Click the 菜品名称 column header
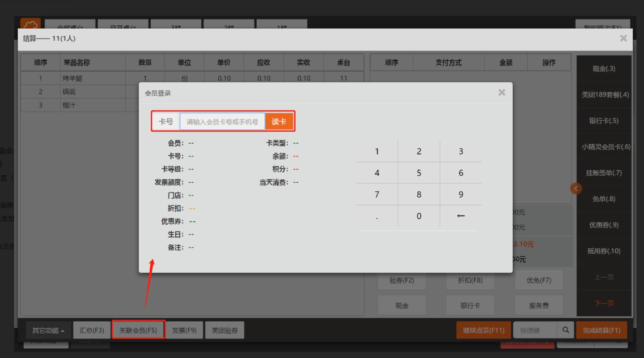The height and width of the screenshot is (358, 644). [93, 63]
